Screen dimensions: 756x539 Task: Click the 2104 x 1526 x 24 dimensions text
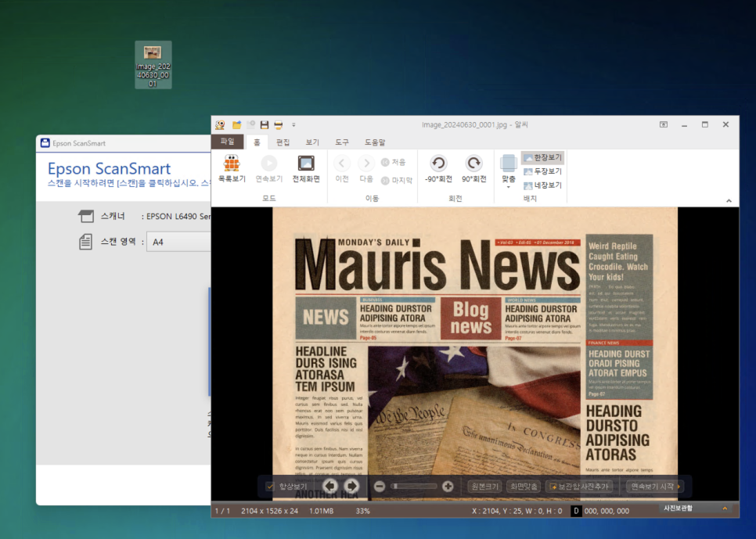(x=269, y=511)
